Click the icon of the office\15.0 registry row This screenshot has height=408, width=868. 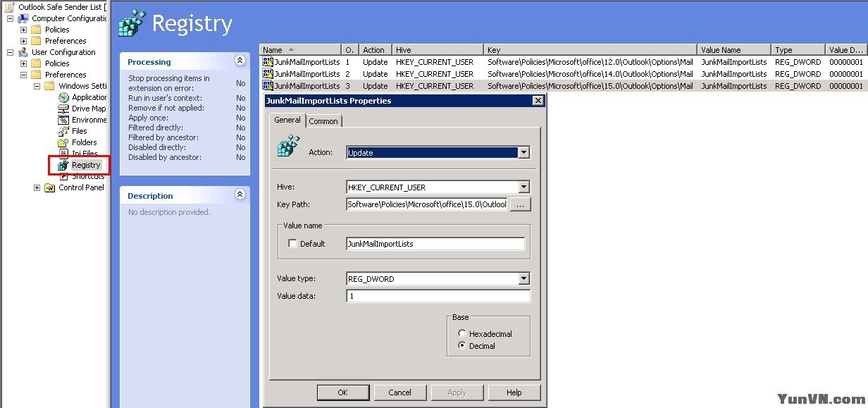(268, 86)
